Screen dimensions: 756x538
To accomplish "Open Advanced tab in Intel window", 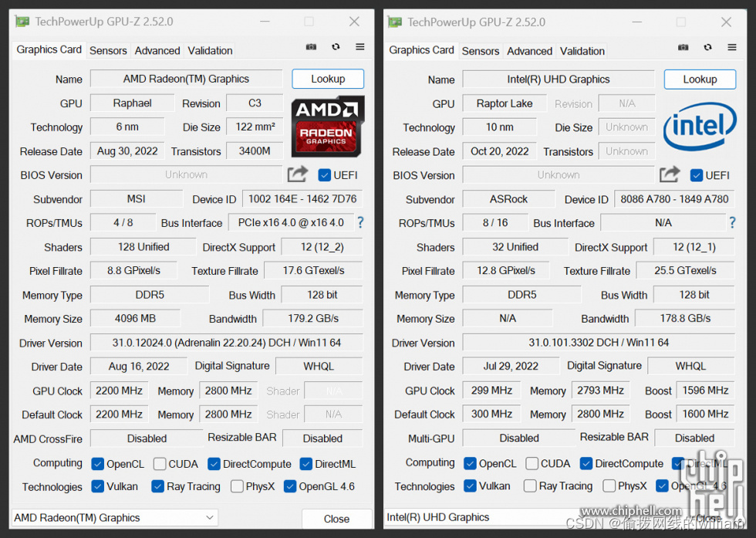I will click(x=529, y=51).
